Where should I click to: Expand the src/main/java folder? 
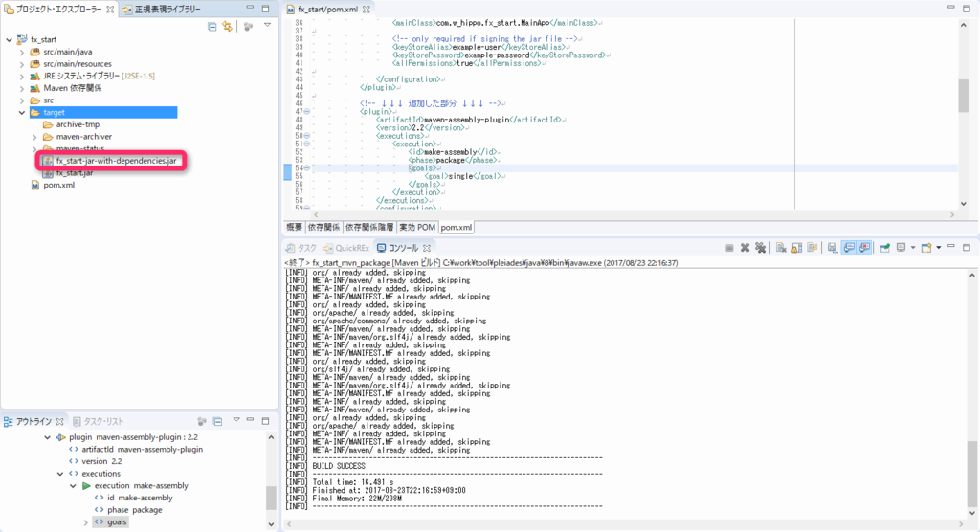(x=22, y=52)
